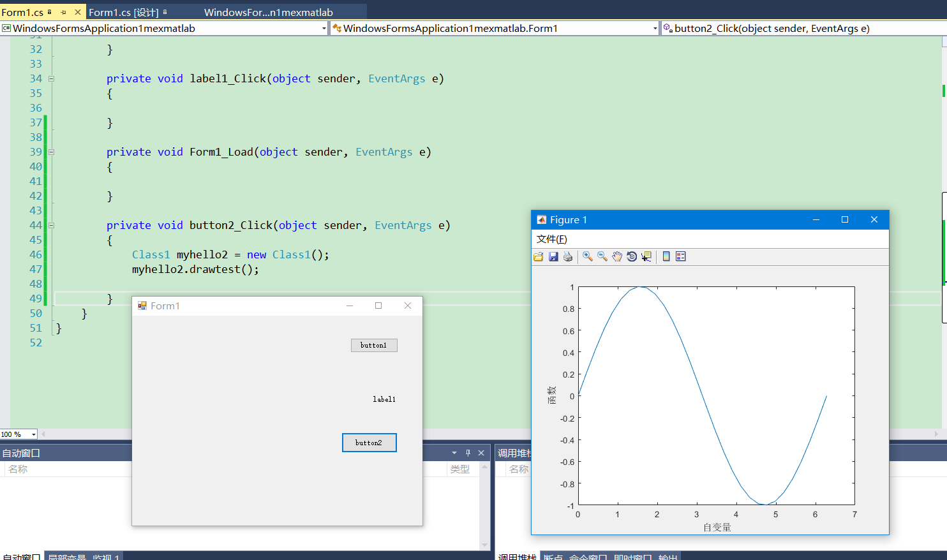Click button2 in the Form1 window
Image resolution: width=947 pixels, height=560 pixels.
[369, 443]
